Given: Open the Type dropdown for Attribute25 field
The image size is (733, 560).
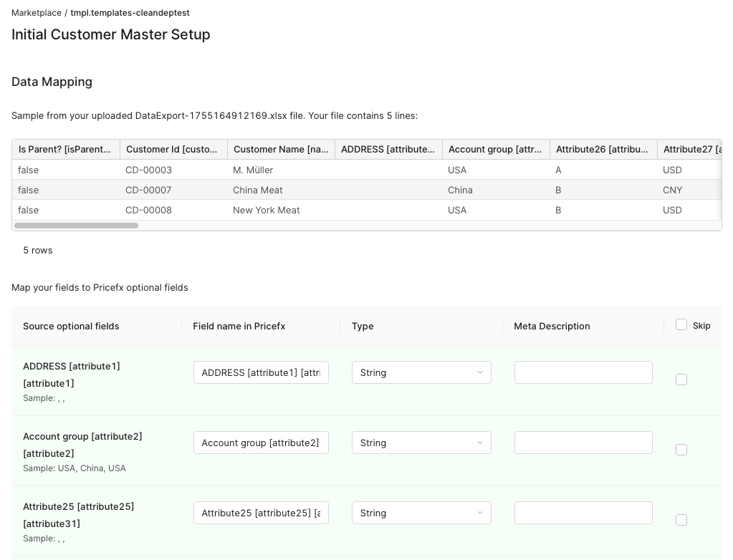Looking at the screenshot, I should [421, 513].
